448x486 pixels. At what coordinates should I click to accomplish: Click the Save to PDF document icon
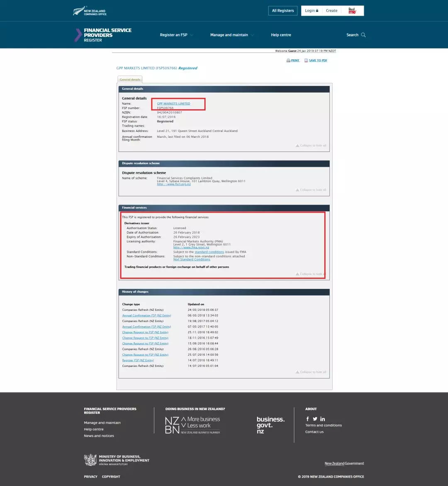tap(306, 61)
